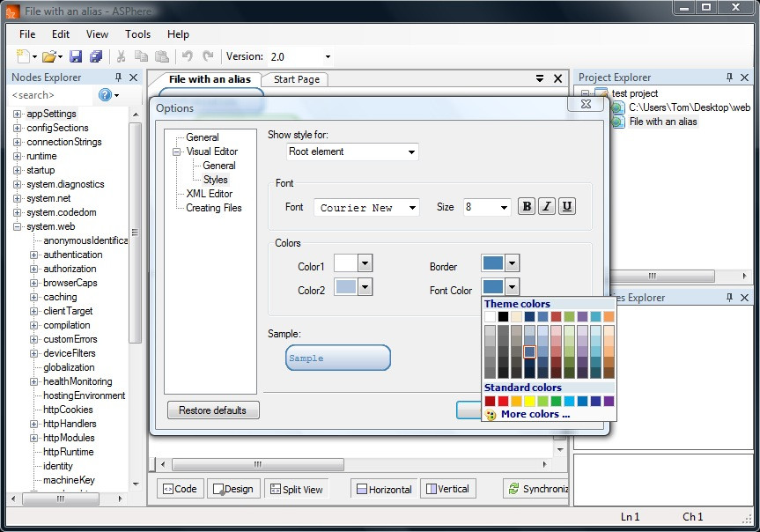Screen dimensions: 760x532
Task: Redo with the toolbar arrow icon
Action: tap(208, 56)
